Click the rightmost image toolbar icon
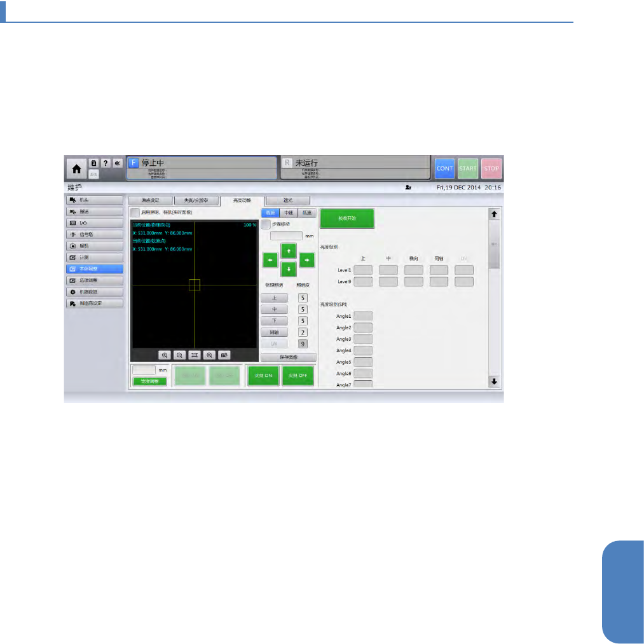This screenshot has height=644, width=644. tap(224, 355)
